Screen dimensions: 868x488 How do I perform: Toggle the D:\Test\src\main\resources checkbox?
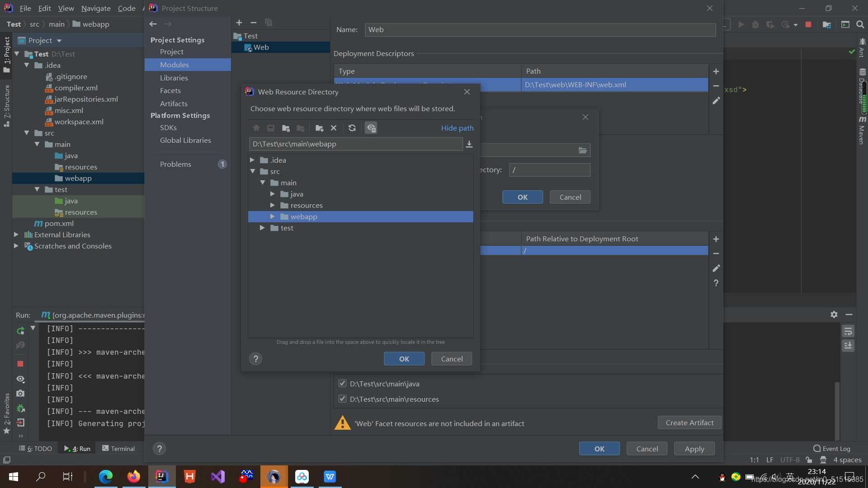[342, 399]
